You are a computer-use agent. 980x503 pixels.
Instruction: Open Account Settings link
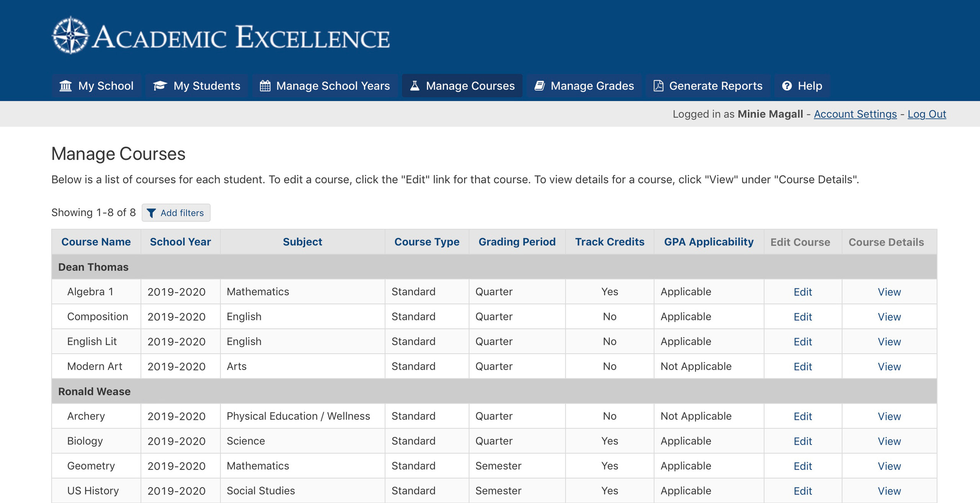(855, 114)
